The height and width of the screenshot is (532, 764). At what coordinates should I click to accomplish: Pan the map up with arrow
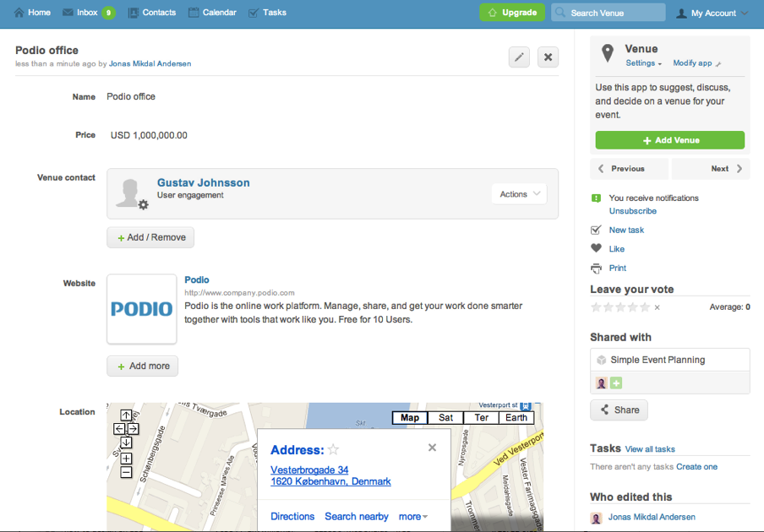(126, 415)
